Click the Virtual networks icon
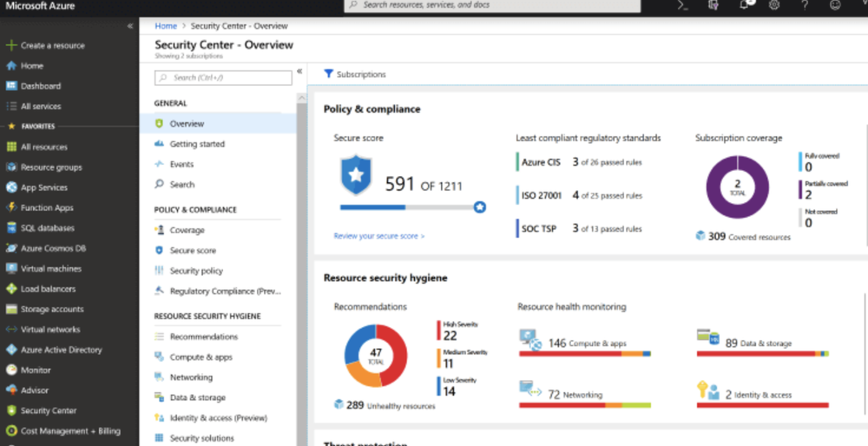 (11, 329)
